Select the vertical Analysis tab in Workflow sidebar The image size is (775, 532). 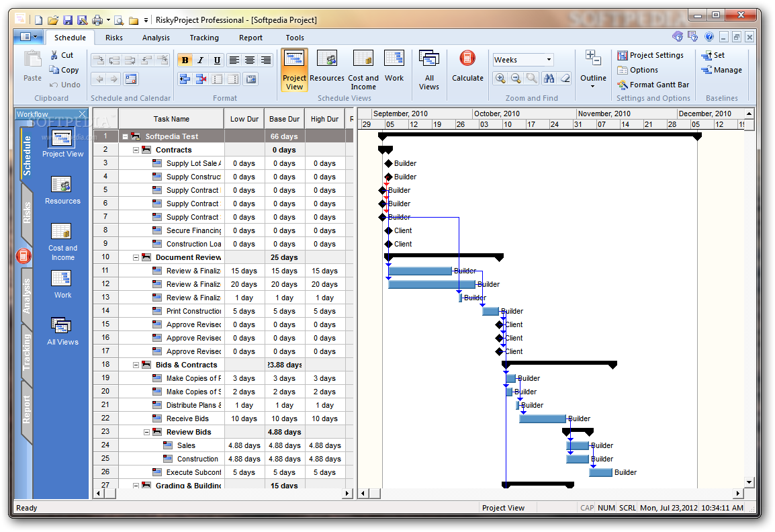[x=26, y=296]
